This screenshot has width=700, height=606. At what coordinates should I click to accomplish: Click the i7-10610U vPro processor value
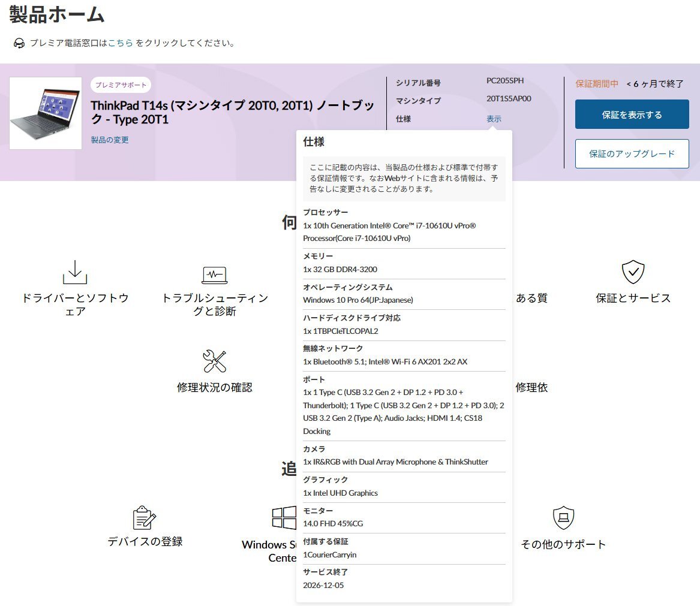[x=389, y=231]
